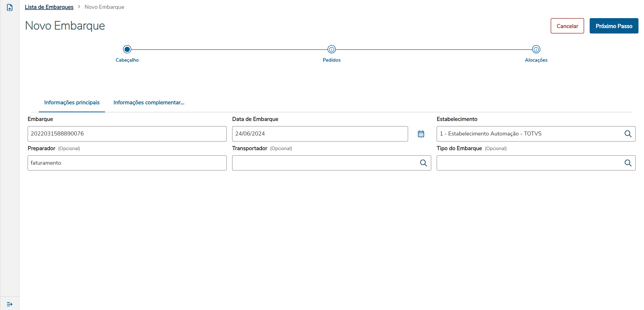Image resolution: width=644 pixels, height=310 pixels.
Task: Open the Data de Embarque calendar picker
Action: click(421, 134)
